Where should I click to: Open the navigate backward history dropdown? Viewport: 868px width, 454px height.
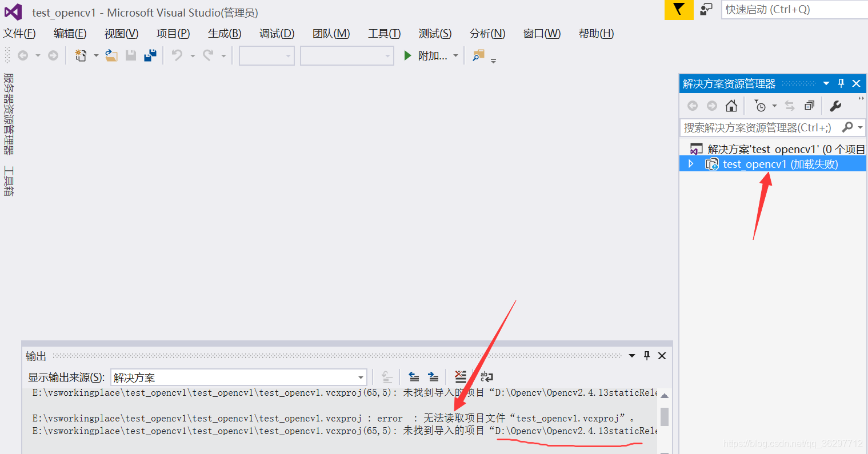38,56
